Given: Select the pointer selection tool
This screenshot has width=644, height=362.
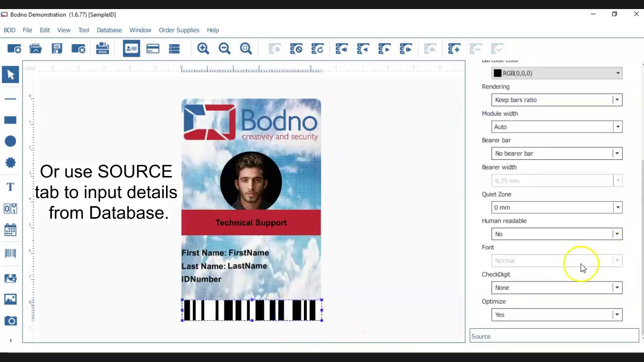Looking at the screenshot, I should (x=11, y=74).
